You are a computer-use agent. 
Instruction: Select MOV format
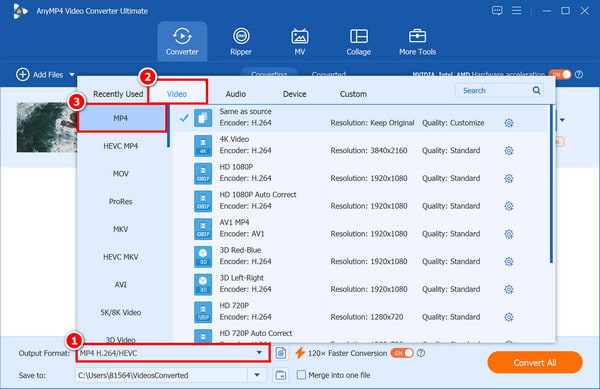[x=121, y=174]
